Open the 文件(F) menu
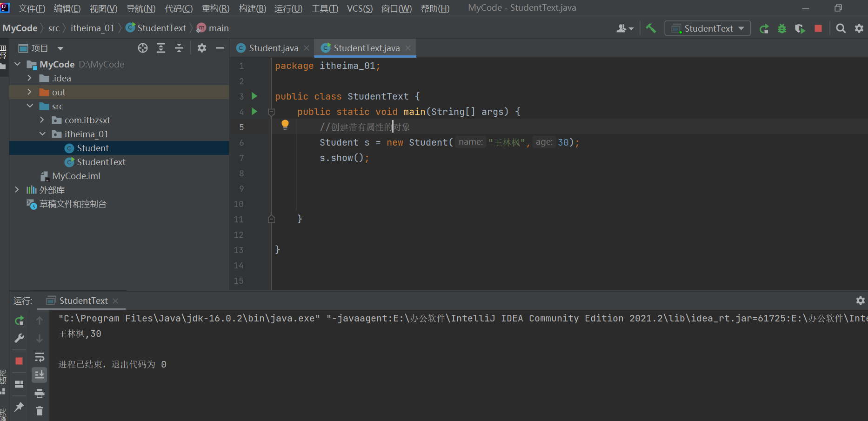Image resolution: width=868 pixels, height=421 pixels. coord(32,8)
